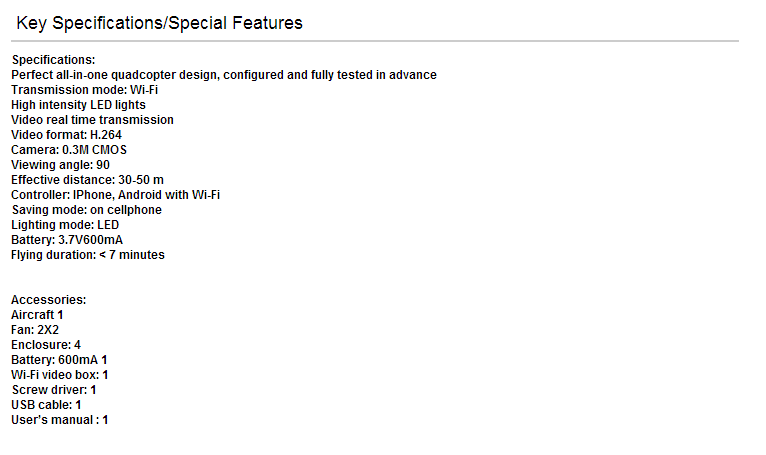The image size is (766, 455).
Task: Click the Enclosure: 4 accessory line
Action: pos(46,345)
